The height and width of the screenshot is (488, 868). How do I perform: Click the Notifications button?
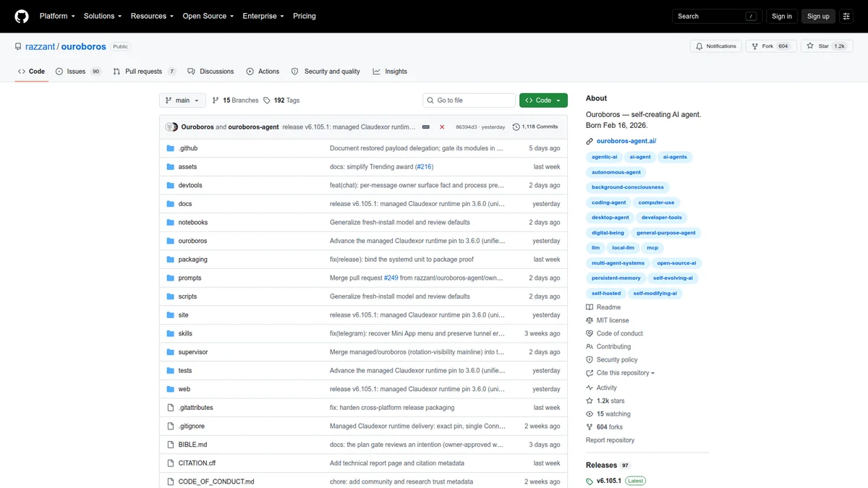tap(715, 46)
